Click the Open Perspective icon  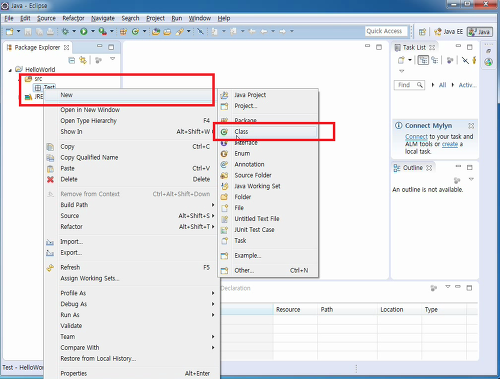[422, 32]
